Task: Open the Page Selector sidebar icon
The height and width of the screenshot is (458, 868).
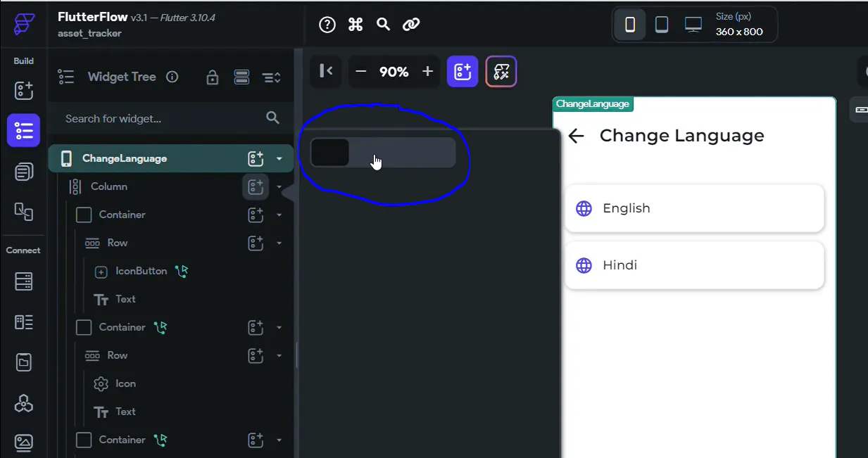Action: 24,171
